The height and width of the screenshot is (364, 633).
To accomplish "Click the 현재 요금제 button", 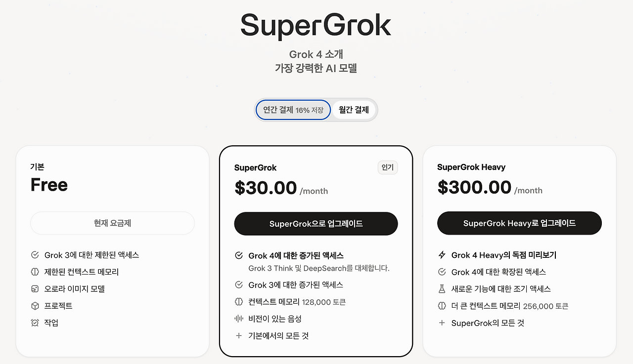I will [112, 223].
